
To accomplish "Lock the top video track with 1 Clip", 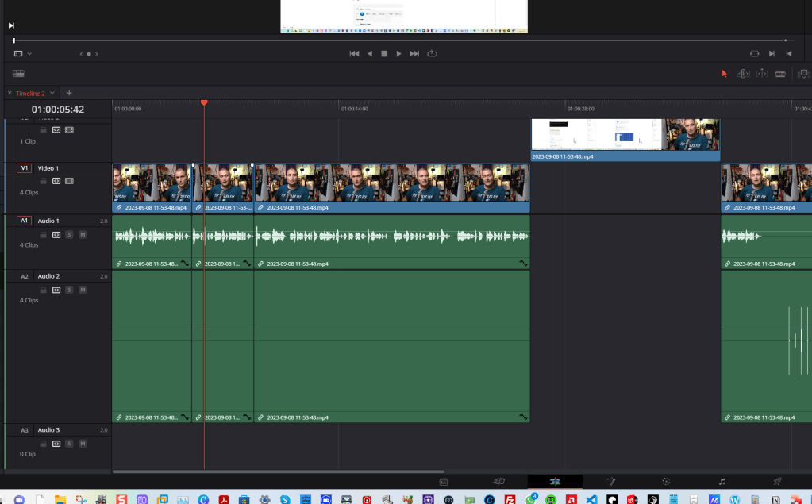I will (x=44, y=130).
